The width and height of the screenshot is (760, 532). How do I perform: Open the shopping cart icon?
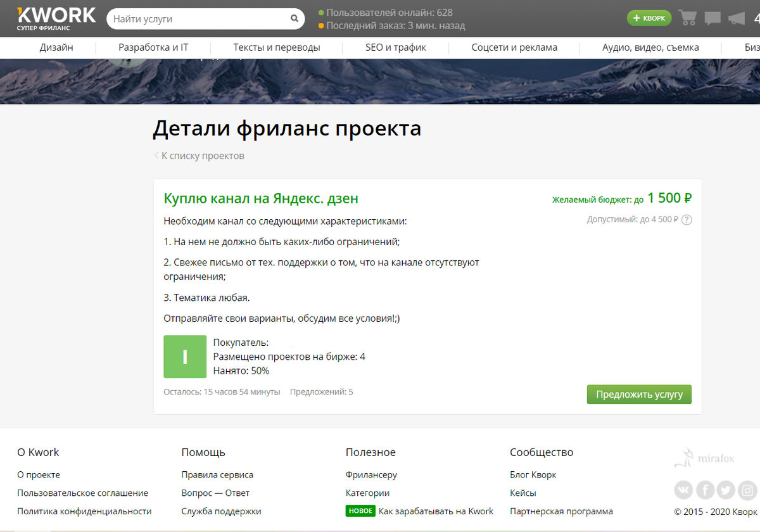tap(688, 18)
